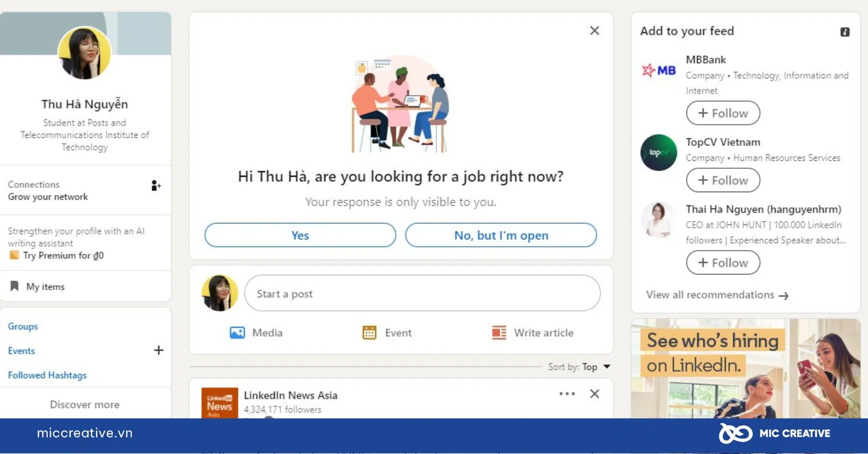Image resolution: width=868 pixels, height=454 pixels.
Task: Follow MBBank
Action: click(x=723, y=113)
